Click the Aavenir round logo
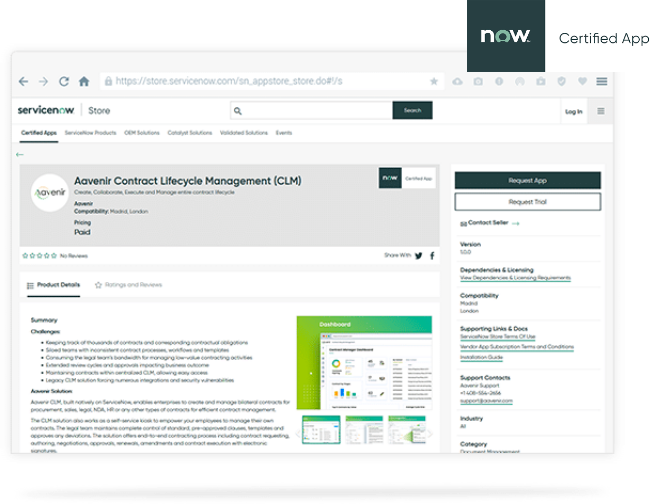This screenshot has height=504, width=663. 50,193
